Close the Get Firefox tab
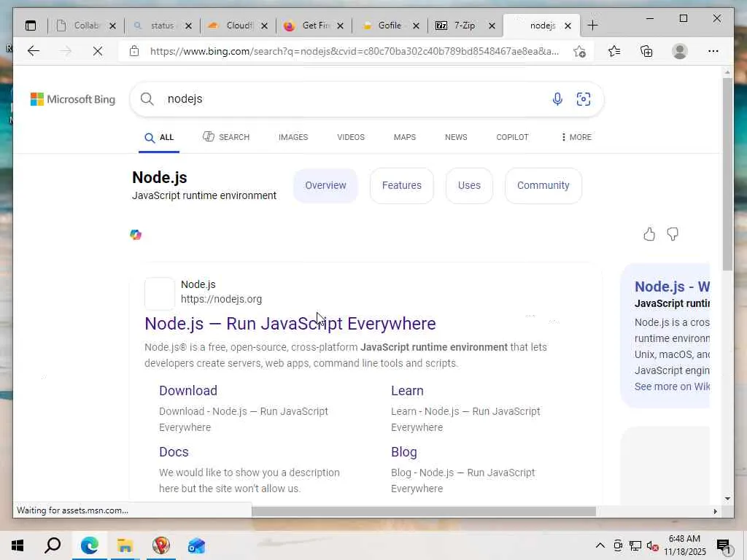This screenshot has height=560, width=747. tap(340, 26)
